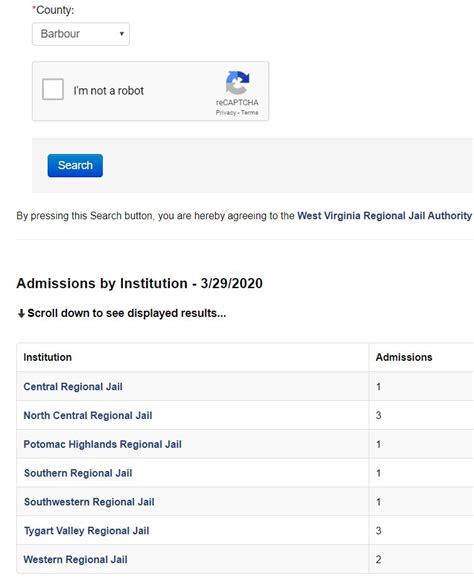Open the reCAPTCHA Privacy link
This screenshot has width=474, height=580.
point(226,112)
